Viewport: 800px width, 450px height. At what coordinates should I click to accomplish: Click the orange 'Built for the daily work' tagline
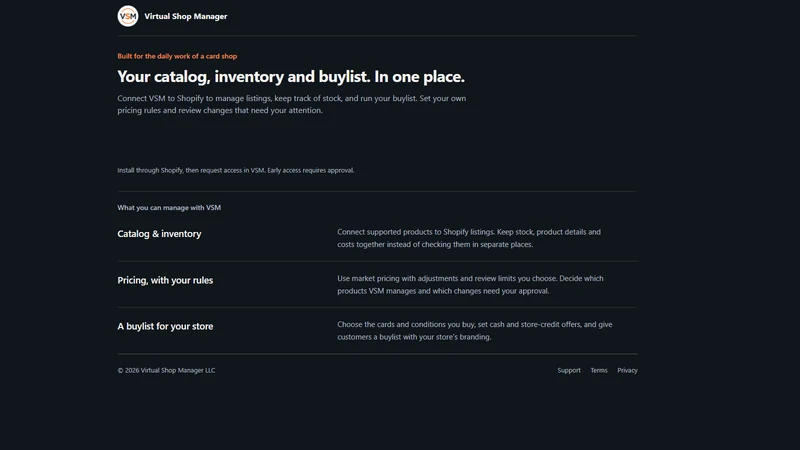[177, 56]
